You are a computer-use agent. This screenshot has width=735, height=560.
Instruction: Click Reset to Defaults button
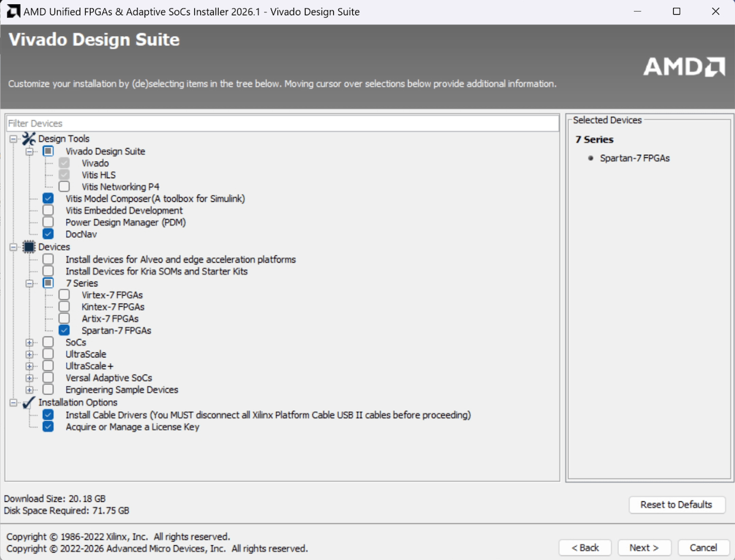pyautogui.click(x=677, y=505)
